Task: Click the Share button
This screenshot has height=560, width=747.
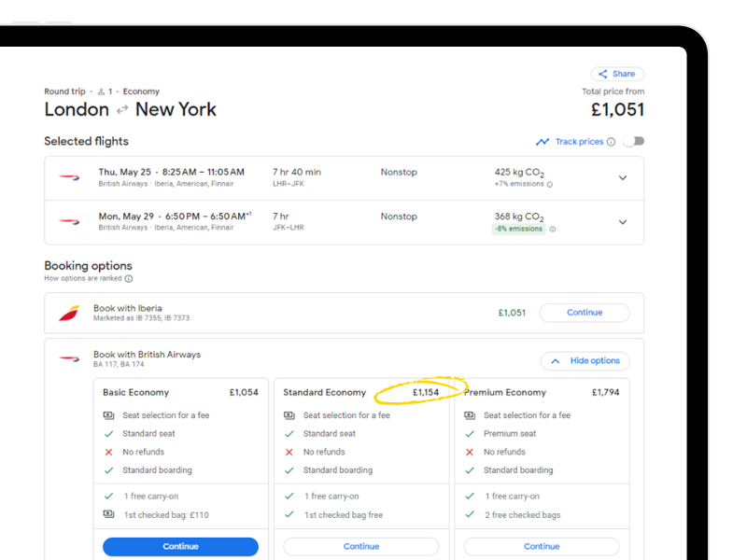Action: point(617,74)
